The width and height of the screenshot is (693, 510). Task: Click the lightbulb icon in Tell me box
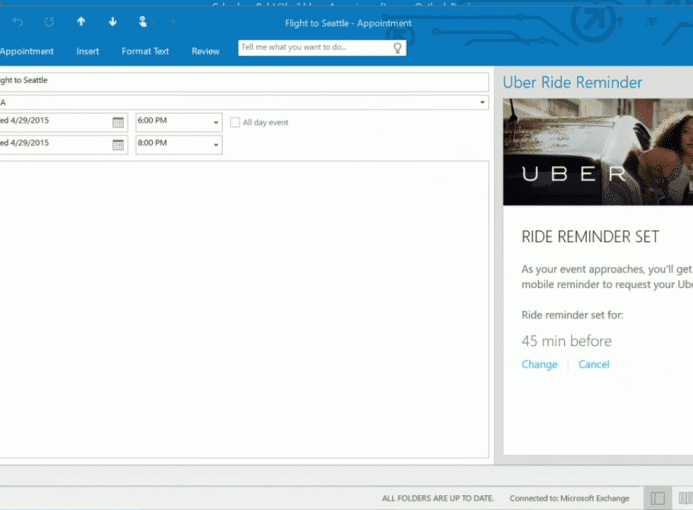pyautogui.click(x=397, y=48)
